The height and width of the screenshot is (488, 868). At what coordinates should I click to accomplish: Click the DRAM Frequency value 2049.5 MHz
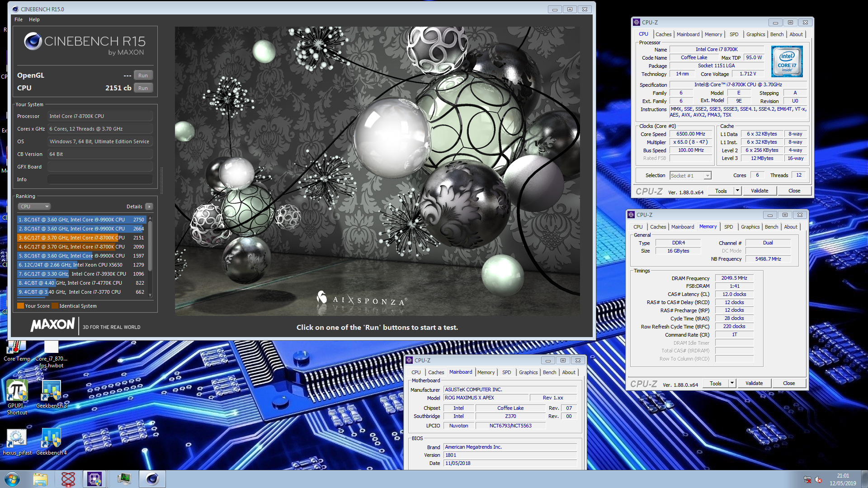click(x=734, y=278)
